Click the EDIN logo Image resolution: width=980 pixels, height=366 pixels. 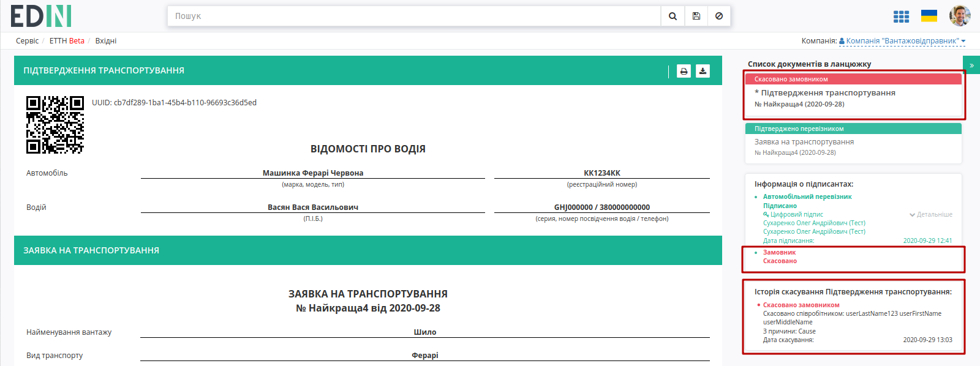[x=41, y=16]
